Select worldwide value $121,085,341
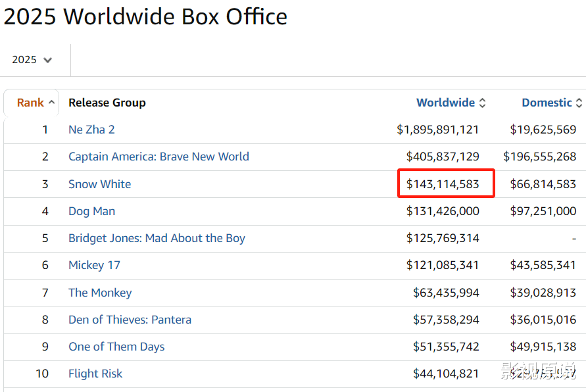The height and width of the screenshot is (392, 586). (443, 265)
